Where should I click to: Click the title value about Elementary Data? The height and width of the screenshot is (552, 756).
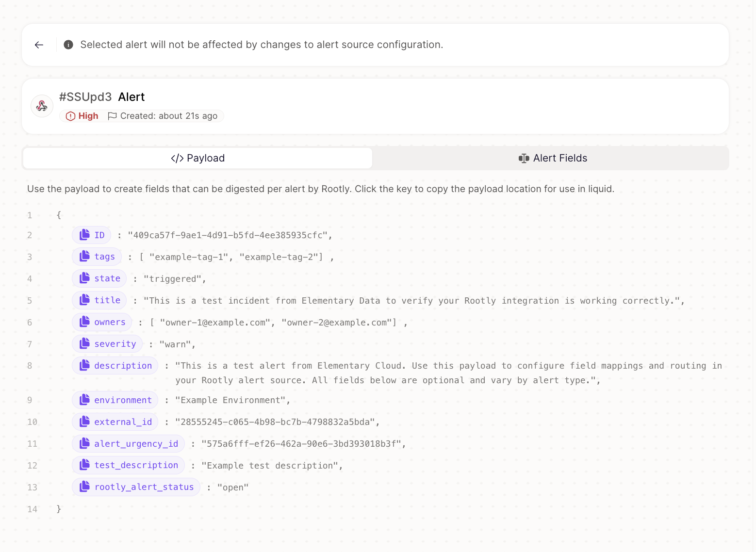tap(411, 301)
